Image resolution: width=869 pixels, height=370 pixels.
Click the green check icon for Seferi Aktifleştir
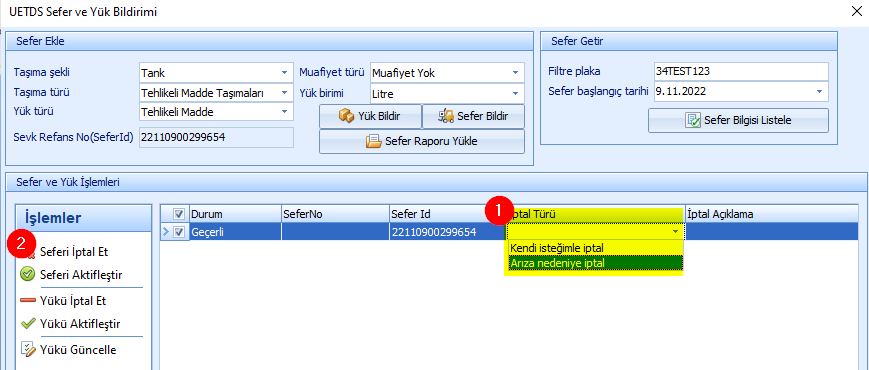click(x=27, y=274)
